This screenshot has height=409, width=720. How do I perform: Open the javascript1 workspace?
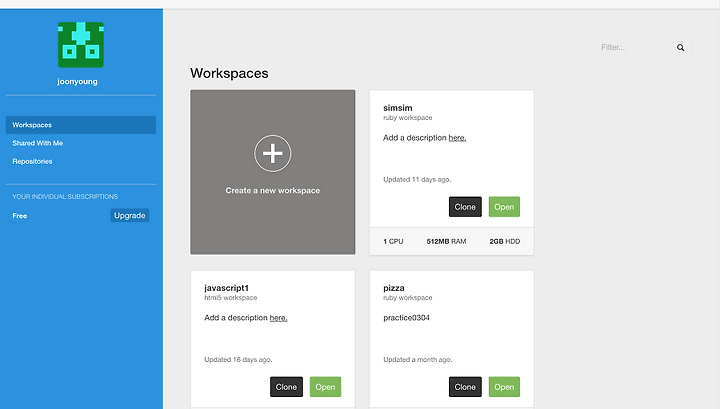pos(325,387)
